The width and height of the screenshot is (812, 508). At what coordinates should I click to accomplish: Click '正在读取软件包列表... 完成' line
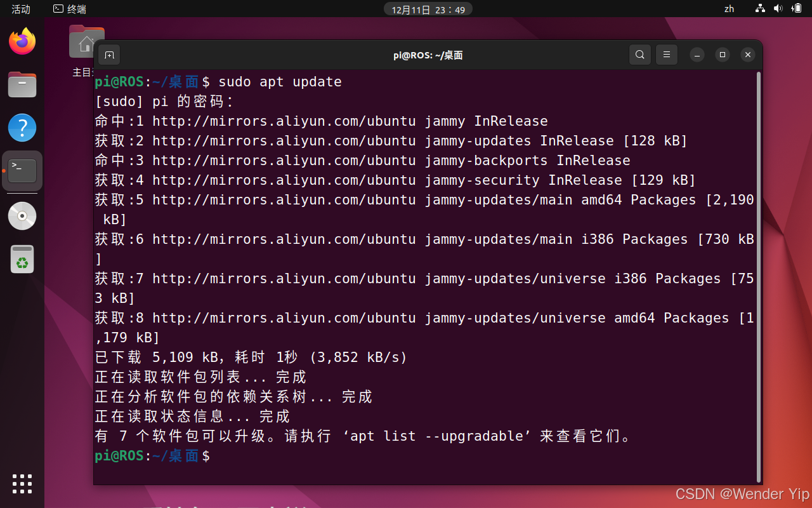click(x=200, y=377)
